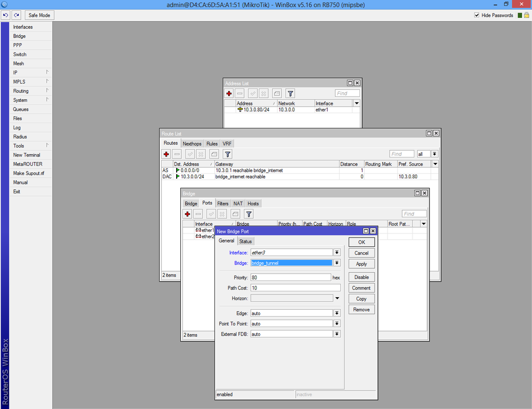The image size is (532, 409).
Task: Open the Hosts tab in Bridge window
Action: [x=253, y=204]
